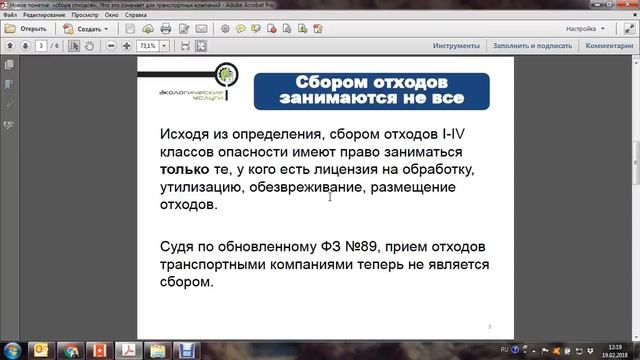
Task: Open preferences via gear icon
Action: coord(225,29)
